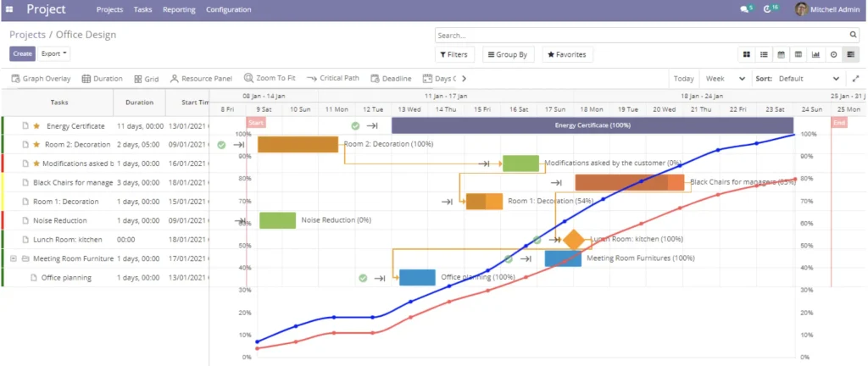Open the Reporting menu
Screen dimensions: 868x366
click(x=178, y=9)
